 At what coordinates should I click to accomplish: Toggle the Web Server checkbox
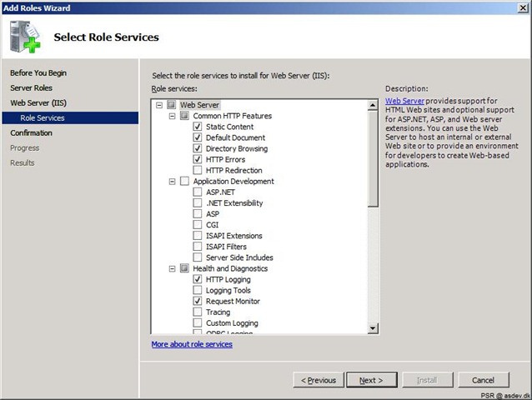[x=172, y=105]
